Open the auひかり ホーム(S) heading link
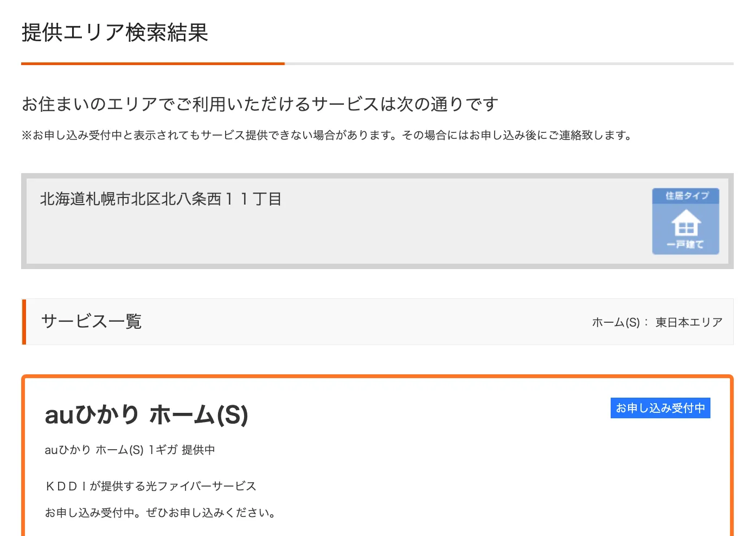756x536 pixels. tap(146, 416)
